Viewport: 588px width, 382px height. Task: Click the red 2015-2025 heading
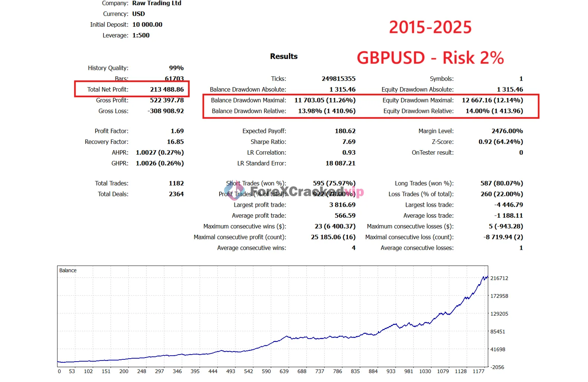point(430,27)
